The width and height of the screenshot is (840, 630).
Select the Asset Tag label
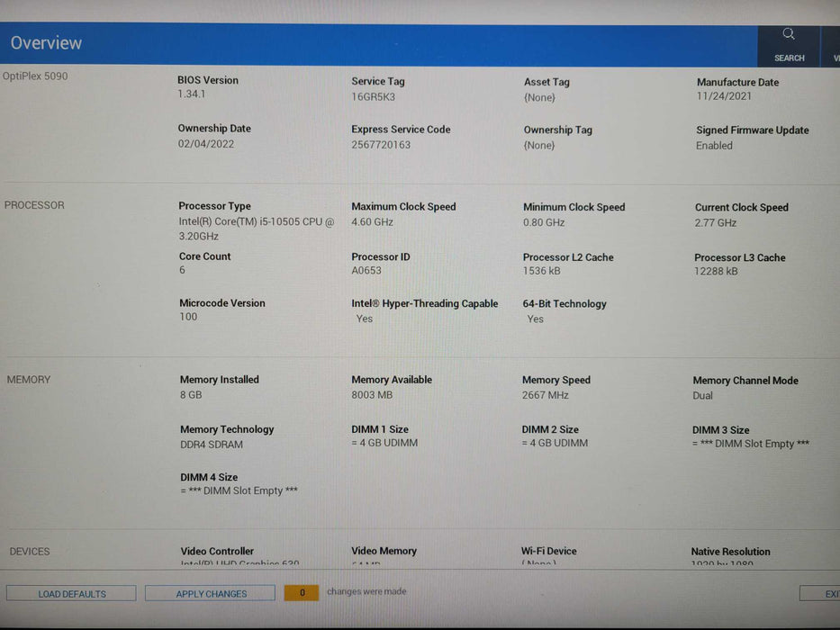coord(546,82)
